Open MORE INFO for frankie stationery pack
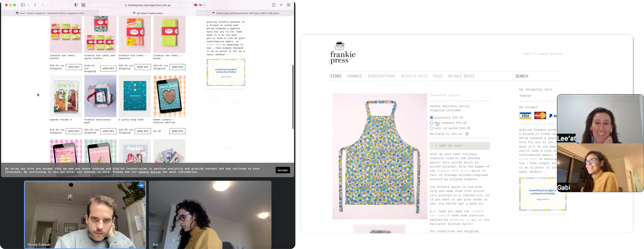644x249 pixels. [108, 131]
